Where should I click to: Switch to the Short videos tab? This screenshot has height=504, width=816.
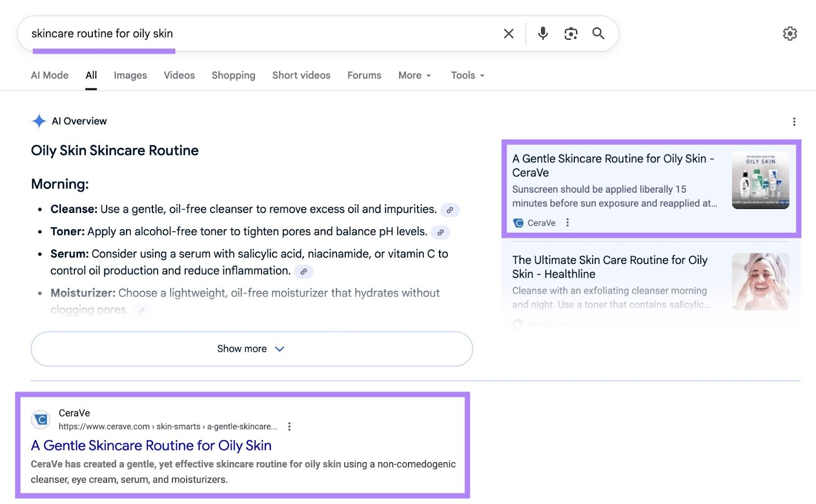click(301, 75)
